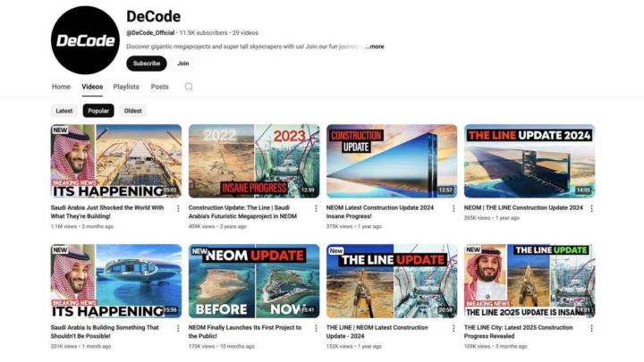The height and width of the screenshot is (362, 644).
Task: Open the Playlists tab
Action: click(x=126, y=87)
